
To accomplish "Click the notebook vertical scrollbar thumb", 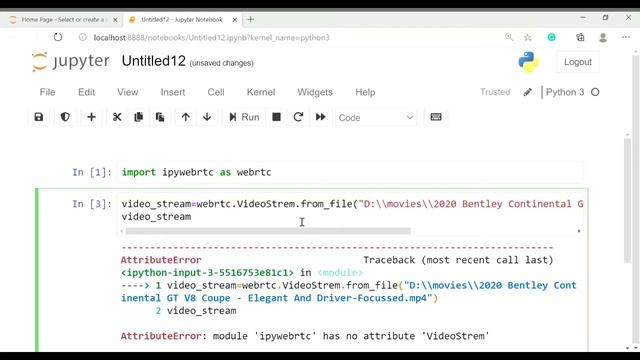I will pyautogui.click(x=627, y=200).
